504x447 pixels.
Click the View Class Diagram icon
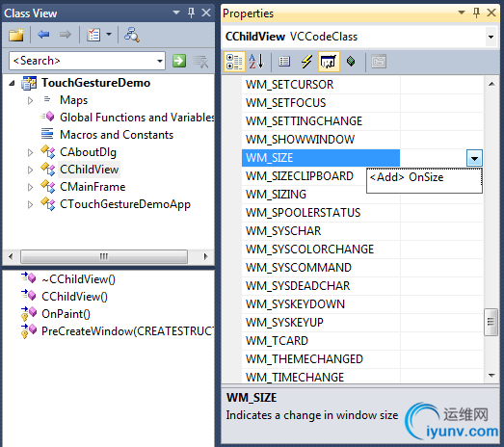point(132,35)
